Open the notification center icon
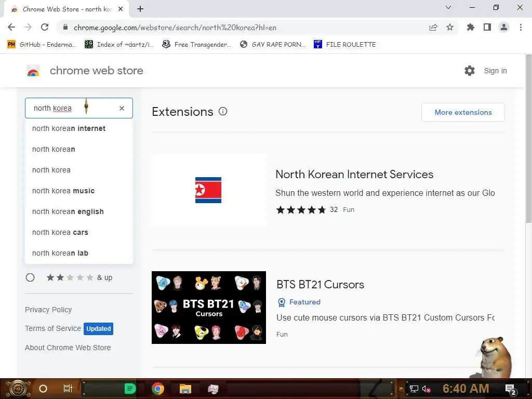Screen dimensions: 532x399 point(510,390)
